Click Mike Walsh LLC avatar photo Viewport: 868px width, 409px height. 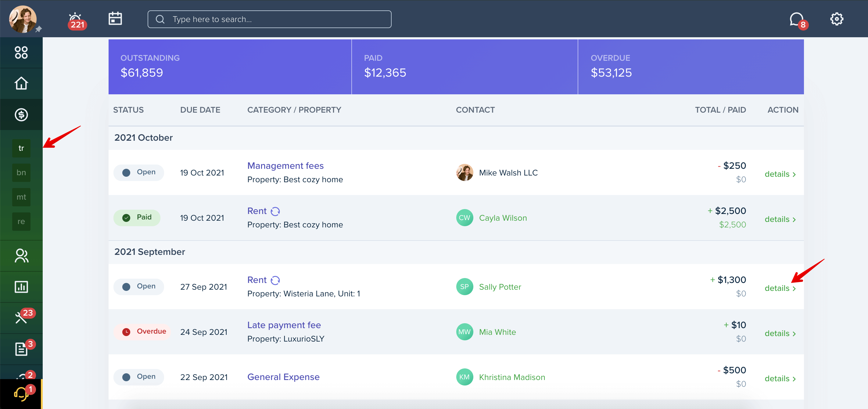[465, 173]
